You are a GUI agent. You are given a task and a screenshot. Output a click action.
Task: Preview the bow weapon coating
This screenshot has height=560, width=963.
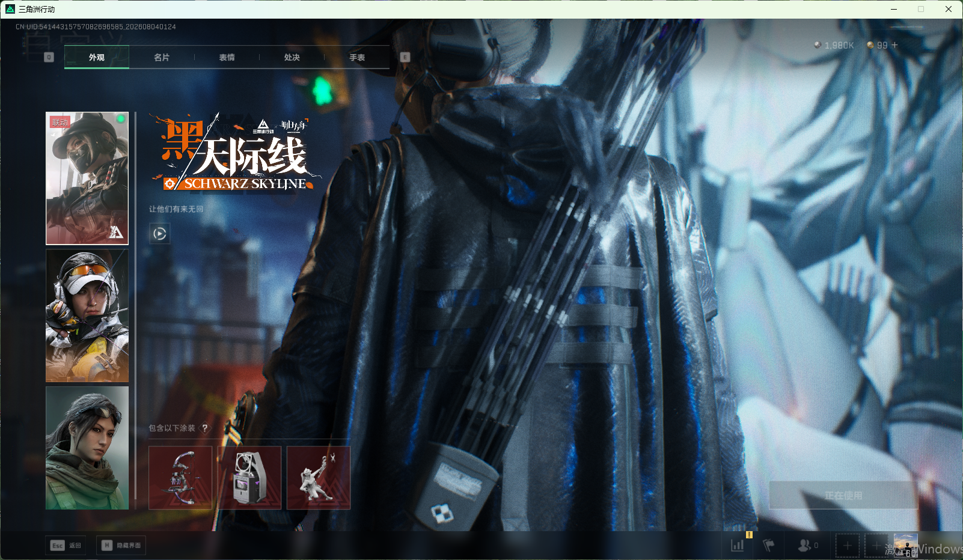tap(180, 478)
